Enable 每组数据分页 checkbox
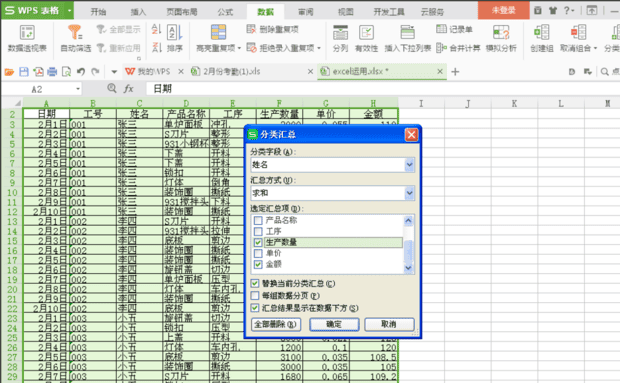 pos(255,296)
